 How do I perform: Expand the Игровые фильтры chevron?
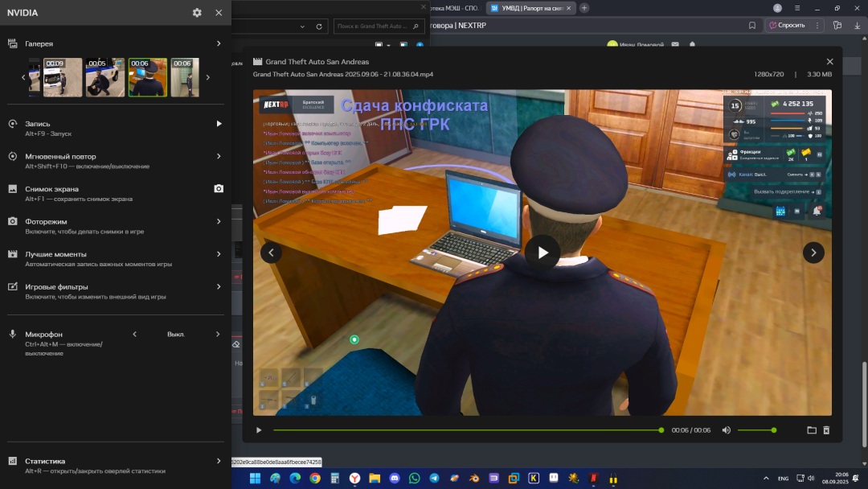[219, 287]
